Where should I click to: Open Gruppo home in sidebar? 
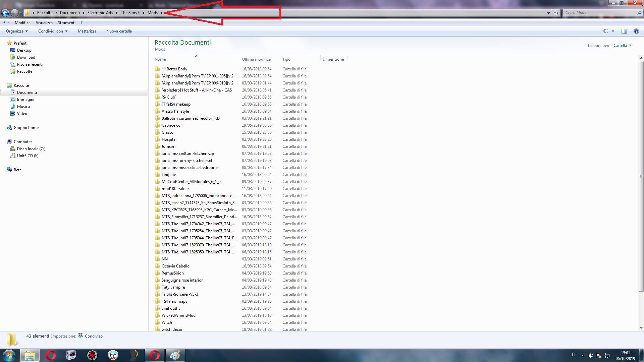26,128
